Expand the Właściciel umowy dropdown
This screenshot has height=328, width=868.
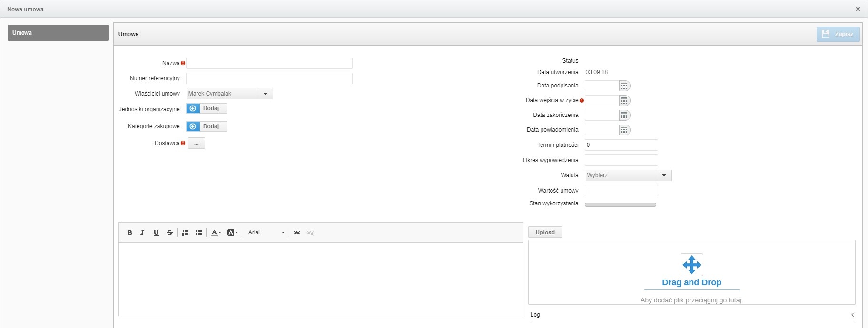(x=265, y=94)
